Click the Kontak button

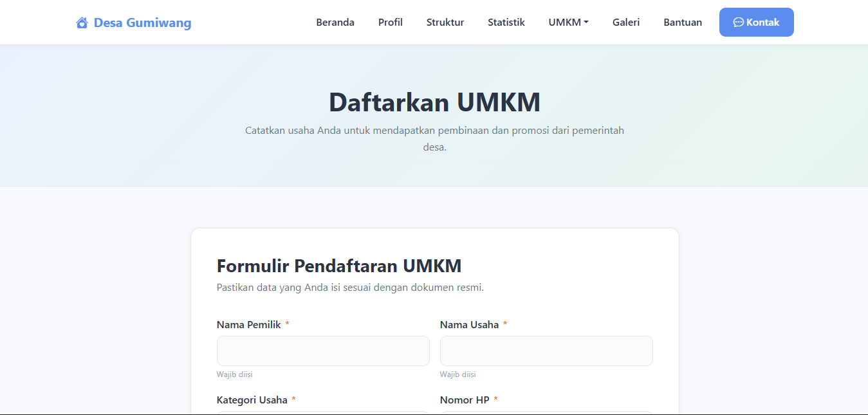757,23
